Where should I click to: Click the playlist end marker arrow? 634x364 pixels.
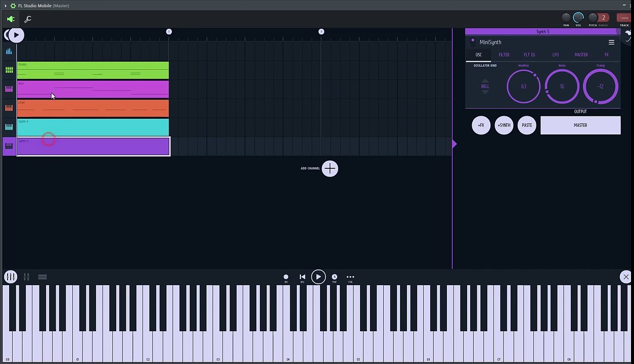(454, 145)
